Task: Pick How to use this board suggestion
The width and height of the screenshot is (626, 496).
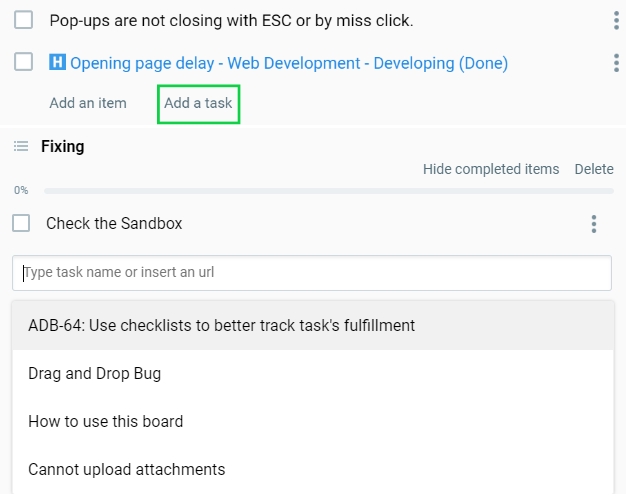Action: (x=106, y=422)
